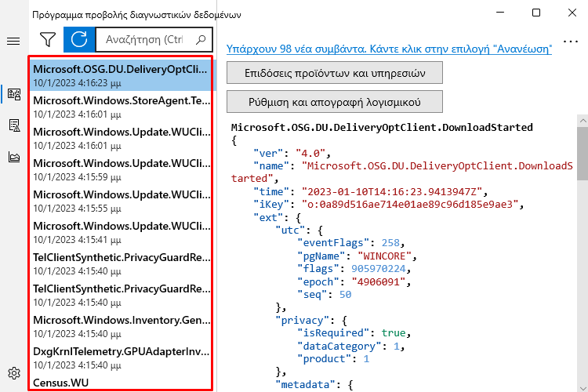Click the JSON title Microsoft.OSG.DU.DeliveryOptClient.DownloadStarted
588x392 pixels.
(382, 128)
